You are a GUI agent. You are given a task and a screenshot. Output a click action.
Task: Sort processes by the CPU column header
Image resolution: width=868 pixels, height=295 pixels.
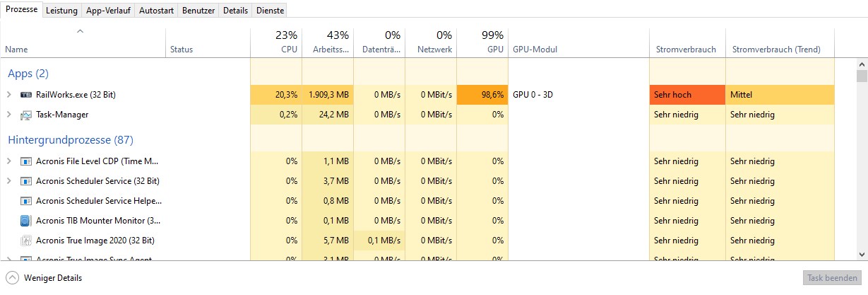tap(276, 42)
